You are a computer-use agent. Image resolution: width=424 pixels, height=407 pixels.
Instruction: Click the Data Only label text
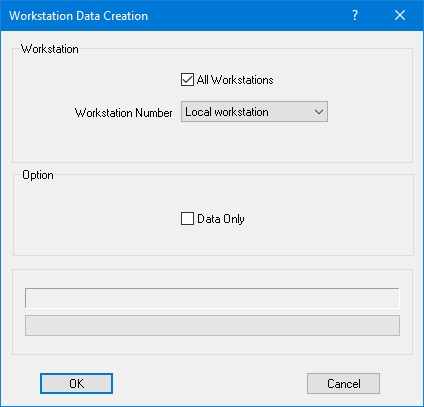221,219
